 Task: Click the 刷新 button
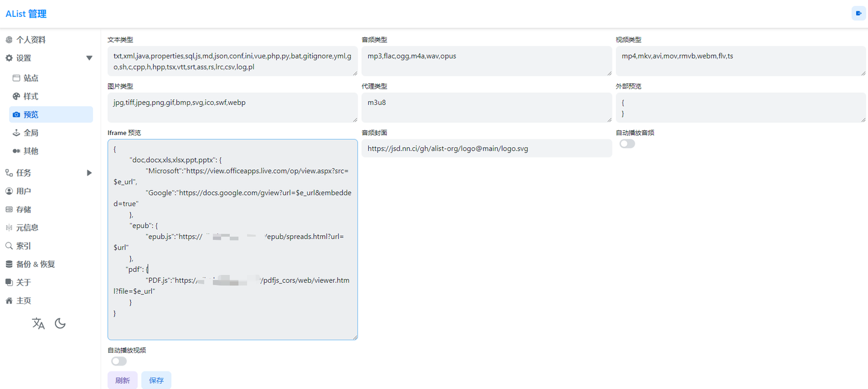coord(122,381)
